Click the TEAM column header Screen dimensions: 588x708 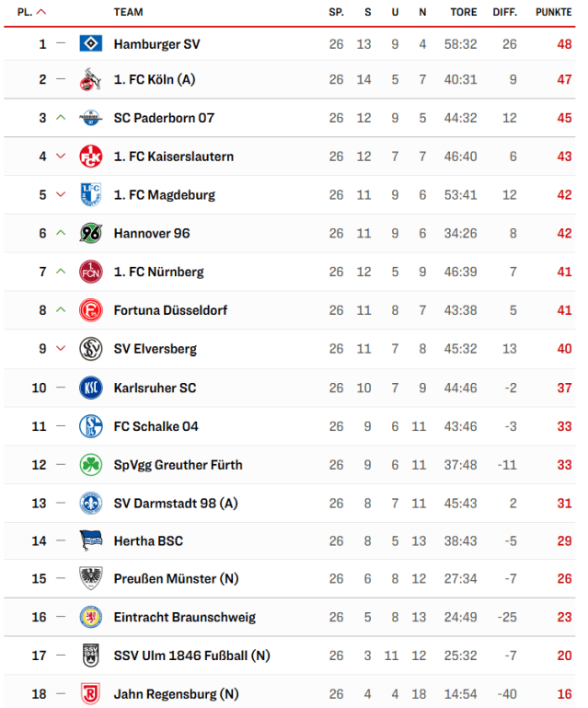point(128,13)
